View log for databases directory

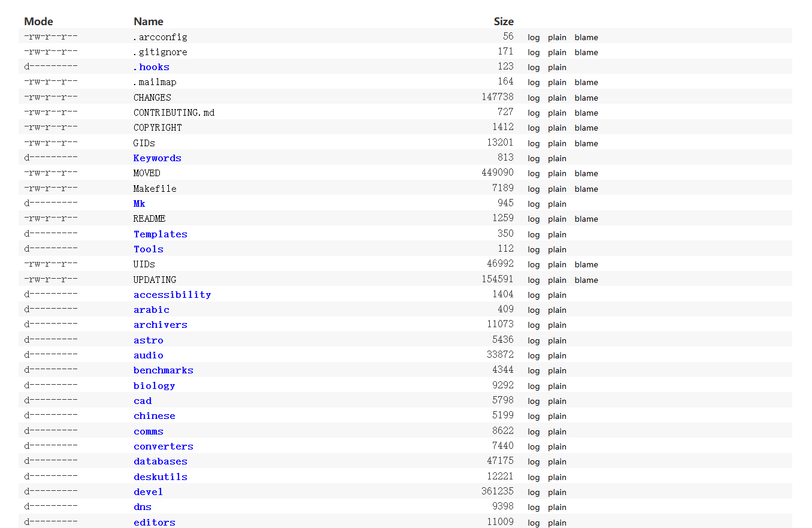point(534,461)
